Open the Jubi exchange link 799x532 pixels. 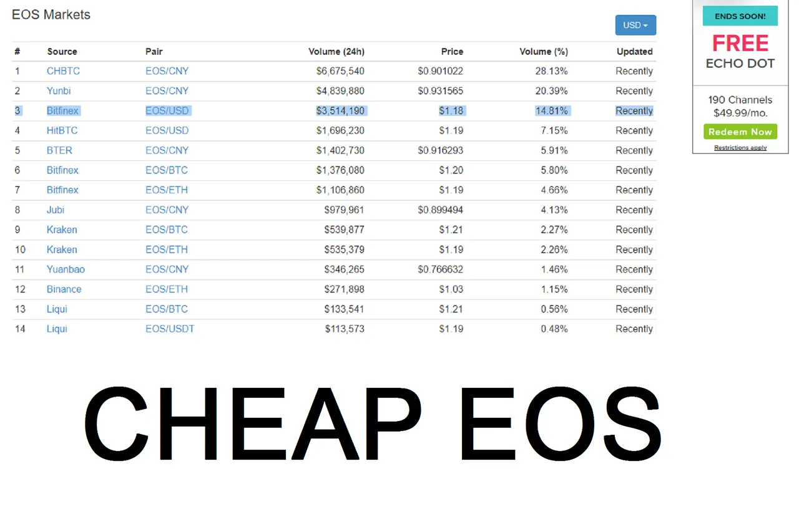[x=56, y=210]
